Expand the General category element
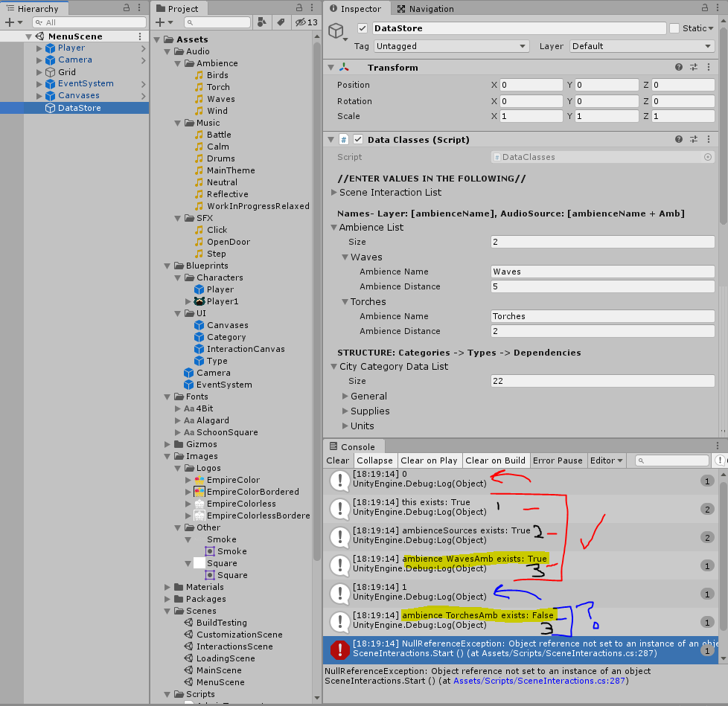The width and height of the screenshot is (728, 706). pyautogui.click(x=345, y=396)
